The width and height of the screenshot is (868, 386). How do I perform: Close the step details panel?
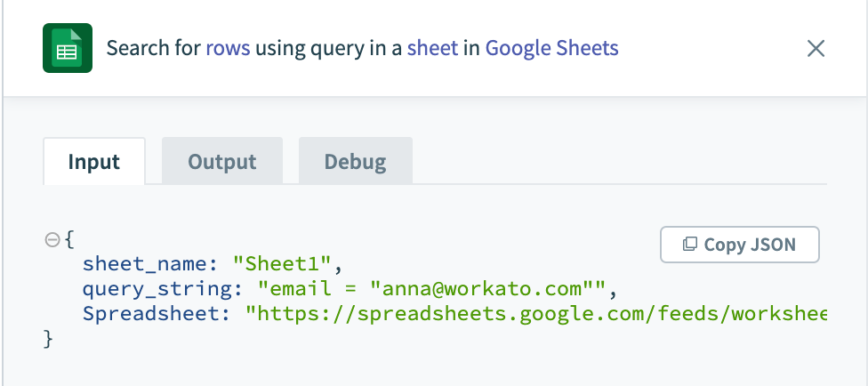[x=816, y=48]
